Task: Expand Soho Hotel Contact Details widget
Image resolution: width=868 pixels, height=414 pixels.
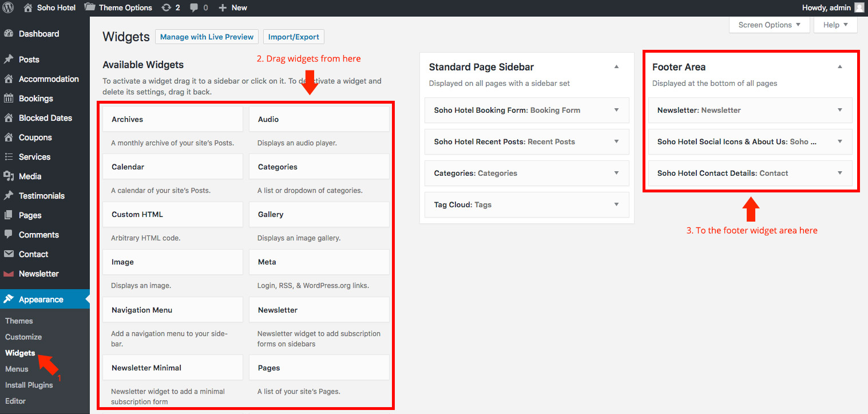Action: [839, 173]
